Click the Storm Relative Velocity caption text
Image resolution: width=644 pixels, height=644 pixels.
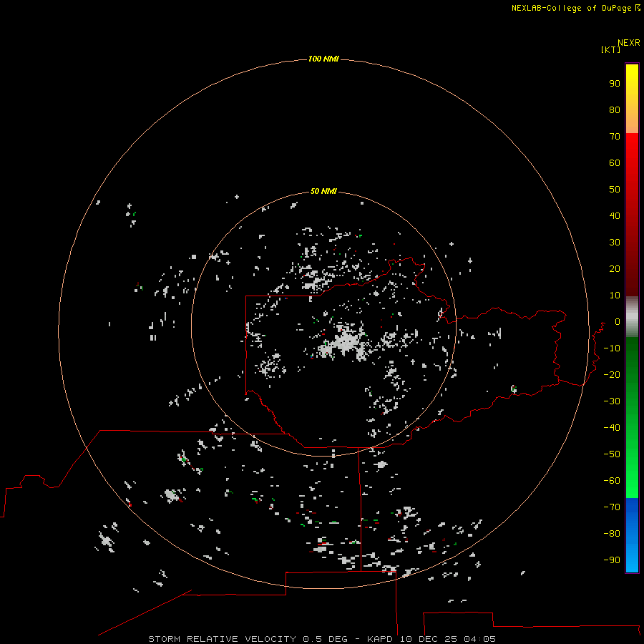(x=321, y=639)
